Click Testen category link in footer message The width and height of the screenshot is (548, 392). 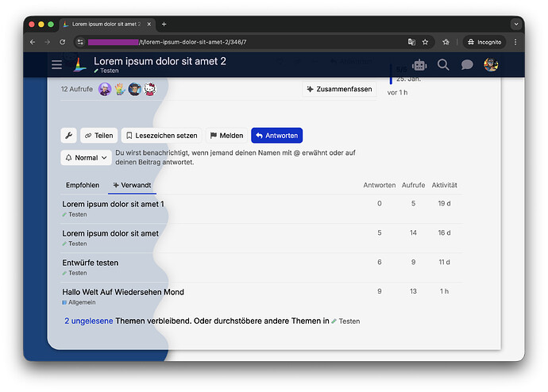345,321
